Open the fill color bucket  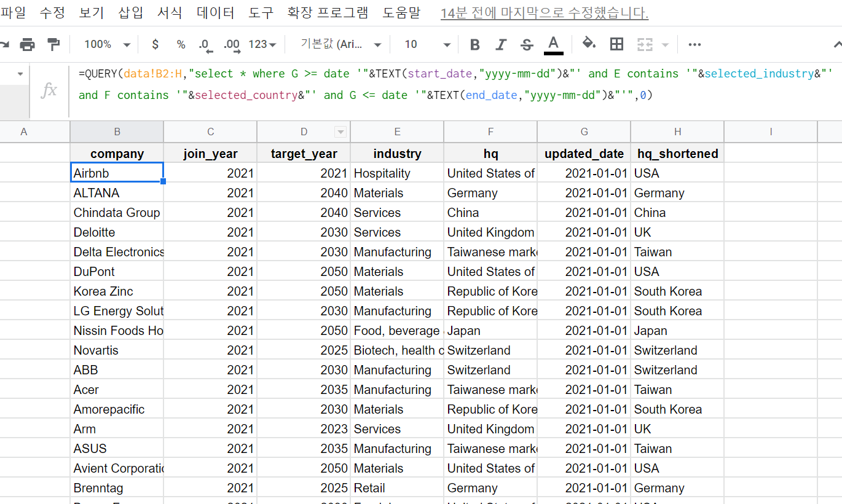pos(589,44)
